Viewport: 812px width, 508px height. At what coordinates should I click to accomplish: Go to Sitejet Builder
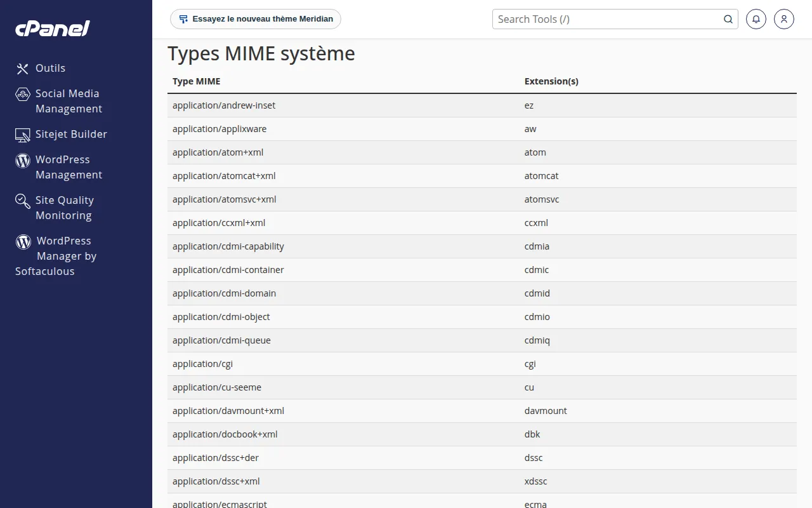[x=71, y=134]
